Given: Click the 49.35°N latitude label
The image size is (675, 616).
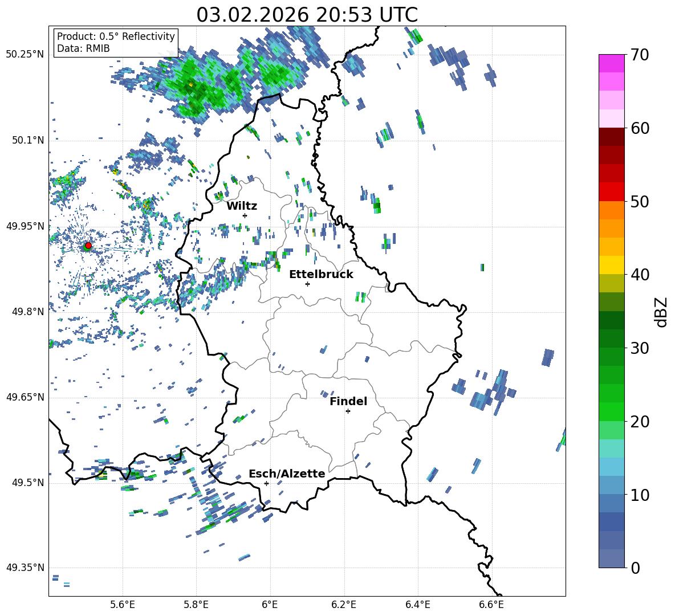Looking at the screenshot, I should click(25, 568).
